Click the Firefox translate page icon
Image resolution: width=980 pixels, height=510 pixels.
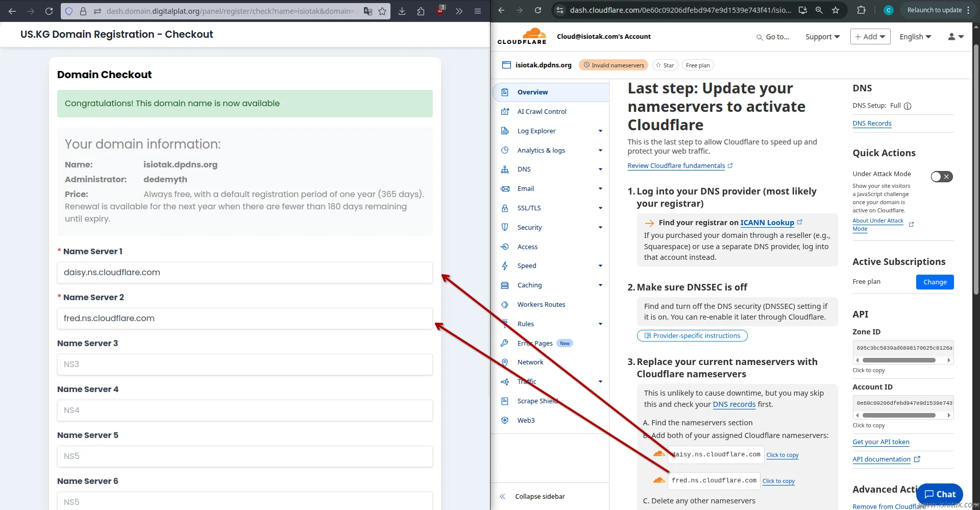[x=367, y=11]
